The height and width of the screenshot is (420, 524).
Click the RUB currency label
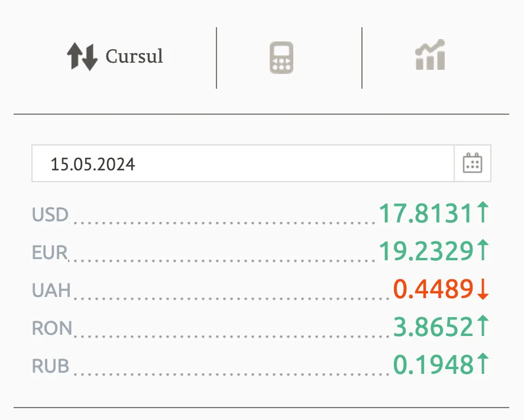coord(50,366)
